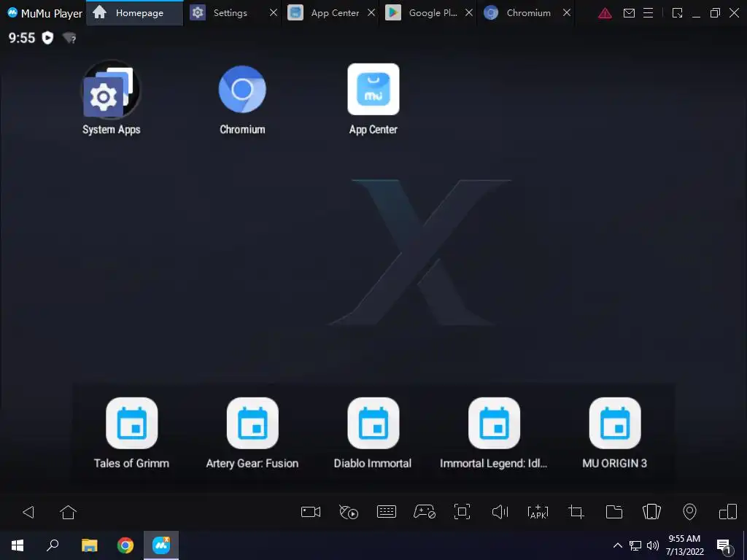Image resolution: width=747 pixels, height=560 pixels.
Task: Open the shared folder tool
Action: pyautogui.click(x=614, y=512)
